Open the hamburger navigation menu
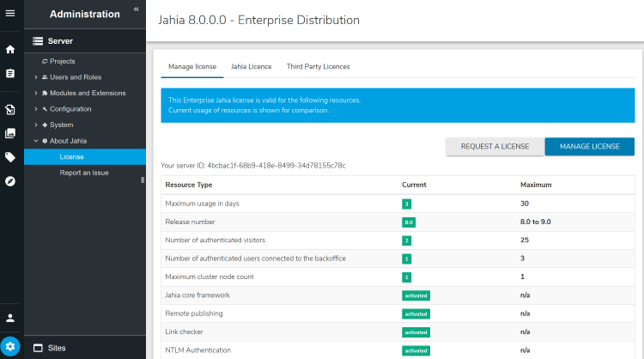Viewport: 644px width, 359px height. [x=10, y=14]
